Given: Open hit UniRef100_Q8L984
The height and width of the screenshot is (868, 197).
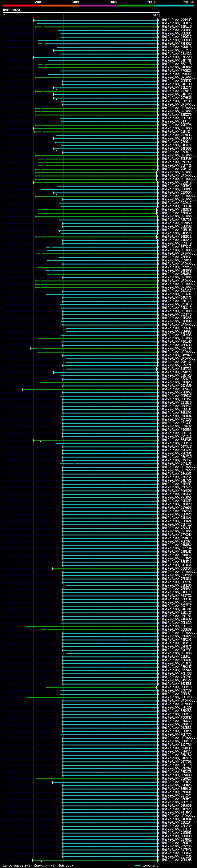Looking at the screenshot, I should click(x=177, y=33).
